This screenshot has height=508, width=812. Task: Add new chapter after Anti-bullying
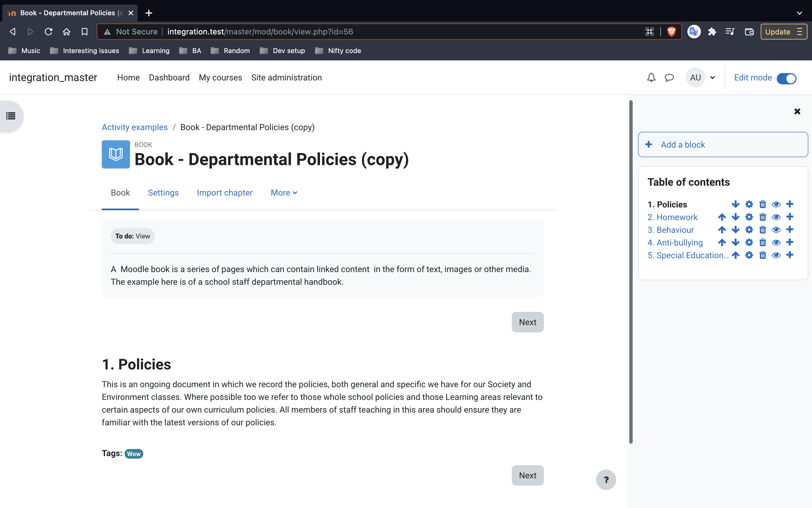coord(790,243)
